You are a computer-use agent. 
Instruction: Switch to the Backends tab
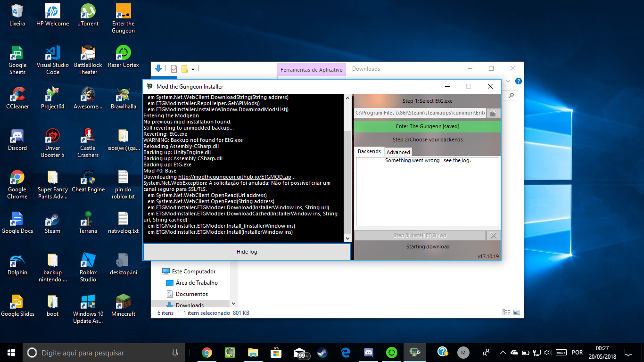[369, 152]
